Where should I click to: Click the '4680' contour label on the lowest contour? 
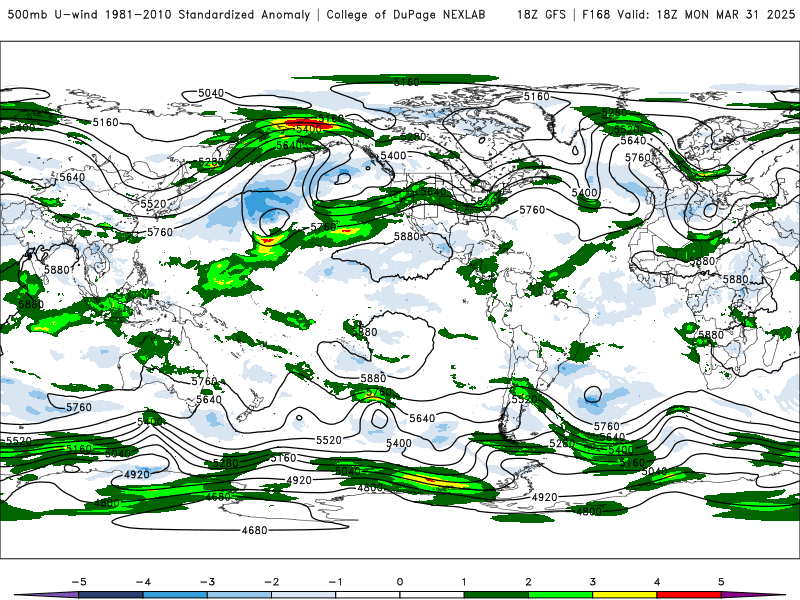pos(254,531)
